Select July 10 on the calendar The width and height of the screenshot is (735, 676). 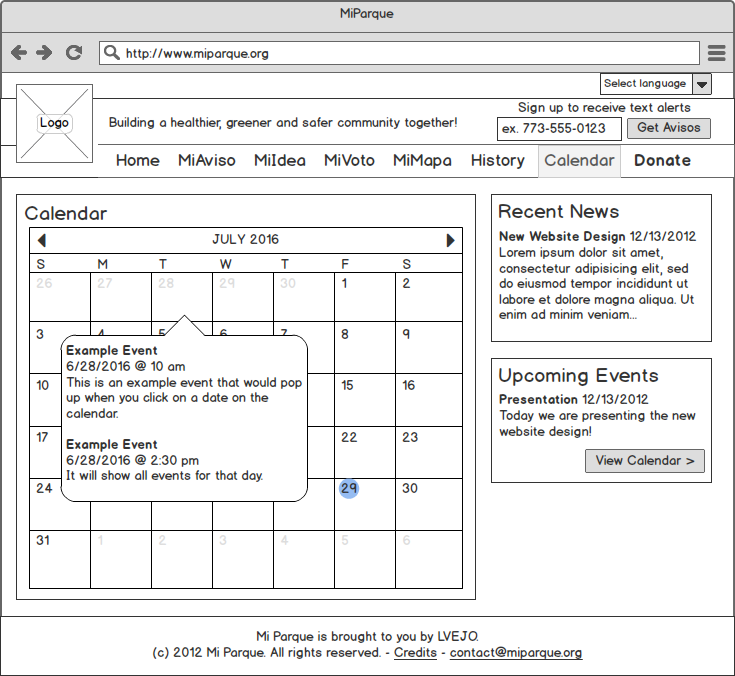tap(45, 400)
